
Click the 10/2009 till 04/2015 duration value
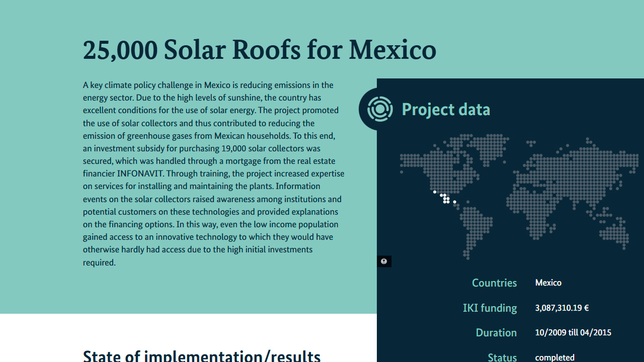pos(573,333)
